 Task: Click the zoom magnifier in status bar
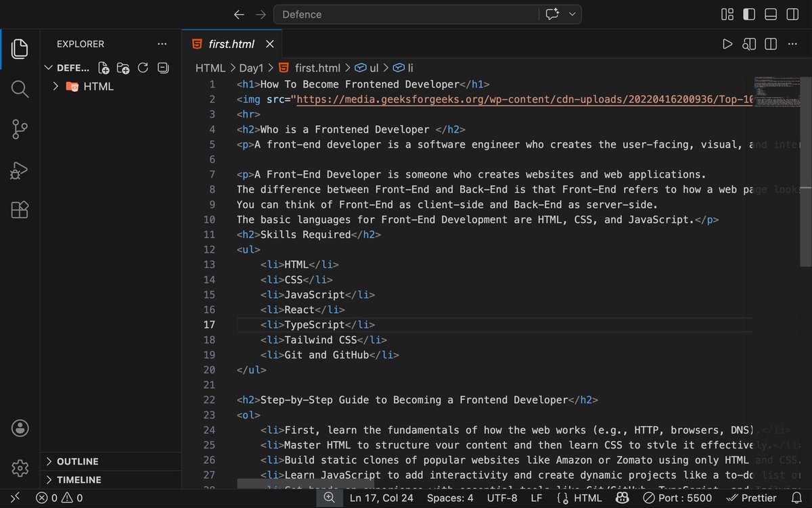click(329, 498)
